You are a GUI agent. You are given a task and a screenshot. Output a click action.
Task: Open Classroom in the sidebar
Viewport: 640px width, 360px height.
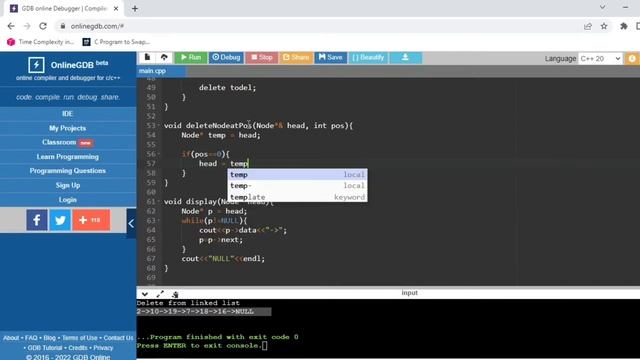[x=68, y=142]
